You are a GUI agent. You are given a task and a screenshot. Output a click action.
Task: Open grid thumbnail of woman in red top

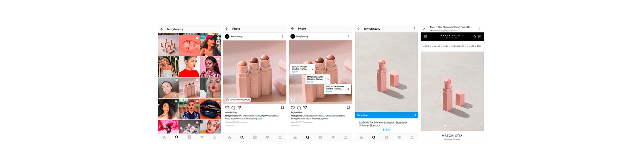pyautogui.click(x=189, y=67)
